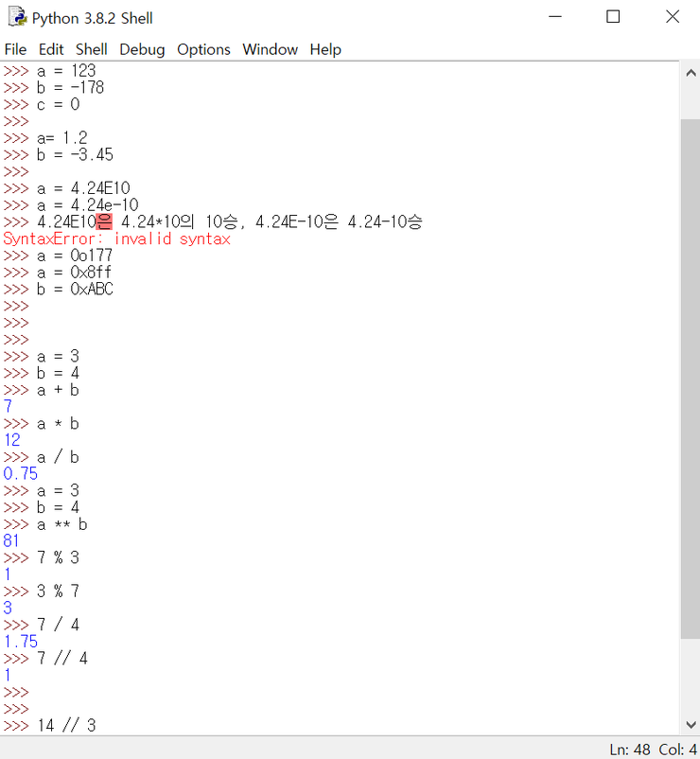
Task: Open the File menu
Action: [15, 49]
